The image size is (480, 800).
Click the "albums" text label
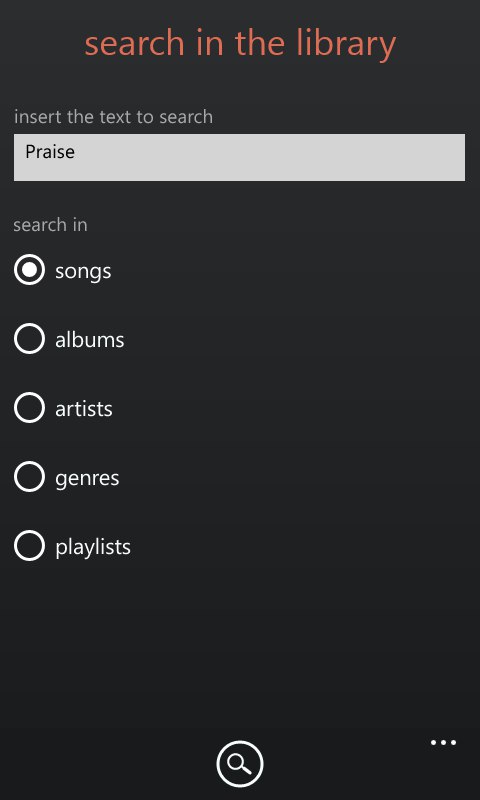pyautogui.click(x=90, y=340)
